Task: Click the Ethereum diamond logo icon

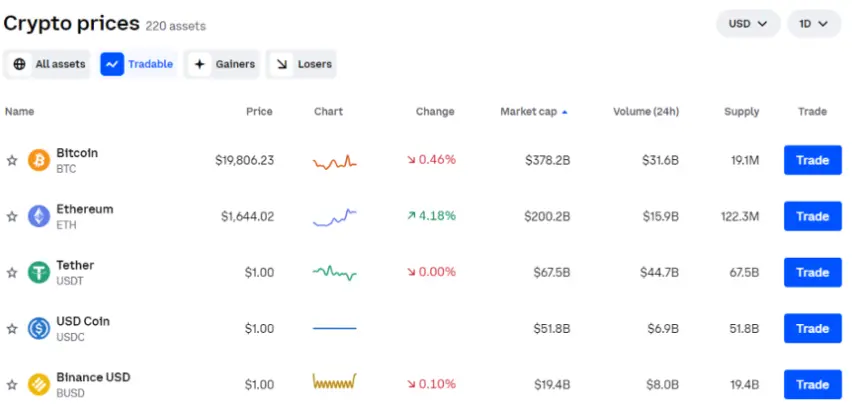Action: (x=39, y=216)
